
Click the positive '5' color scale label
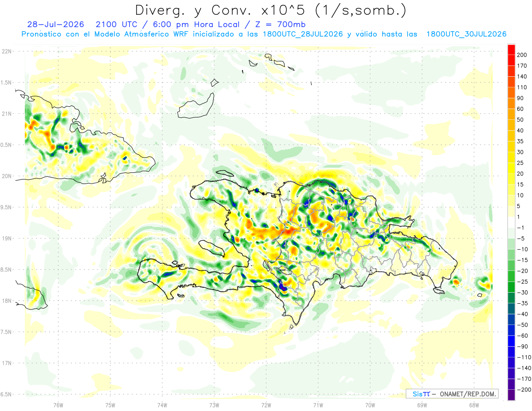[519, 207]
